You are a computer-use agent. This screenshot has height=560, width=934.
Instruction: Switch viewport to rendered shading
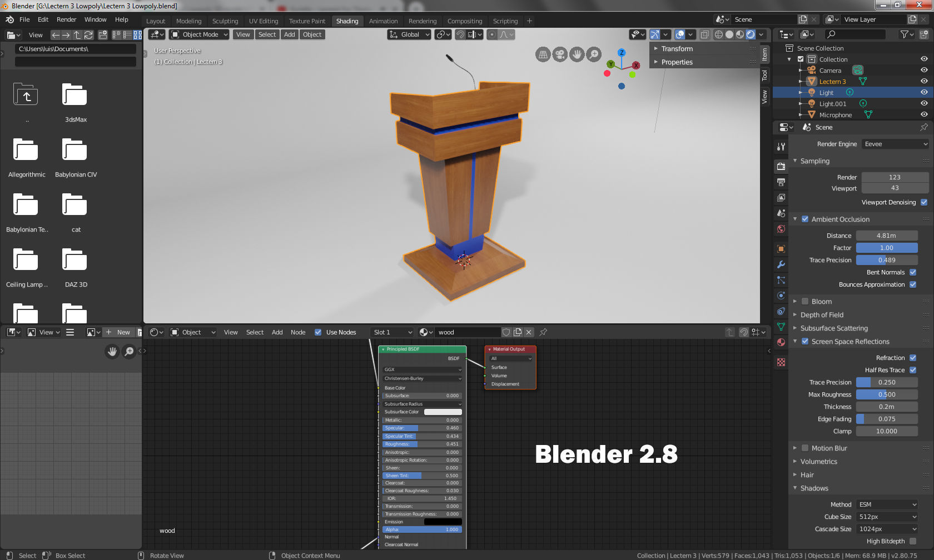point(751,34)
